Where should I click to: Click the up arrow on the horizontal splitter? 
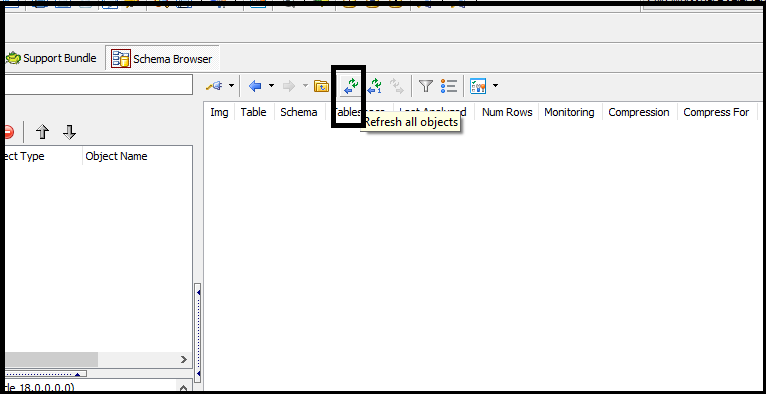(x=77, y=374)
